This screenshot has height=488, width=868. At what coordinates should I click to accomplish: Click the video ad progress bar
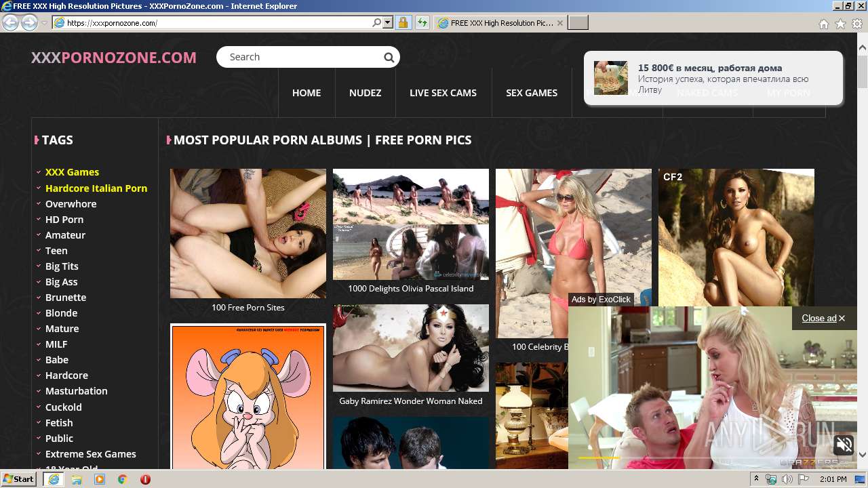point(713,458)
